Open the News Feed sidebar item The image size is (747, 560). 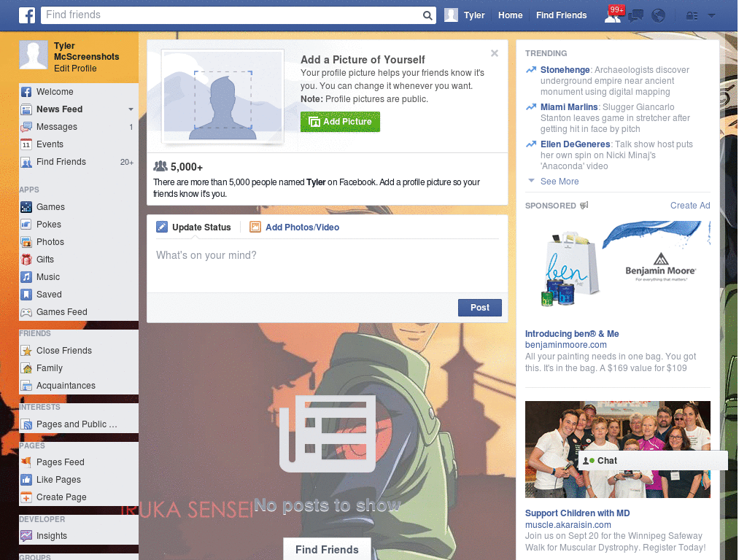79,109
